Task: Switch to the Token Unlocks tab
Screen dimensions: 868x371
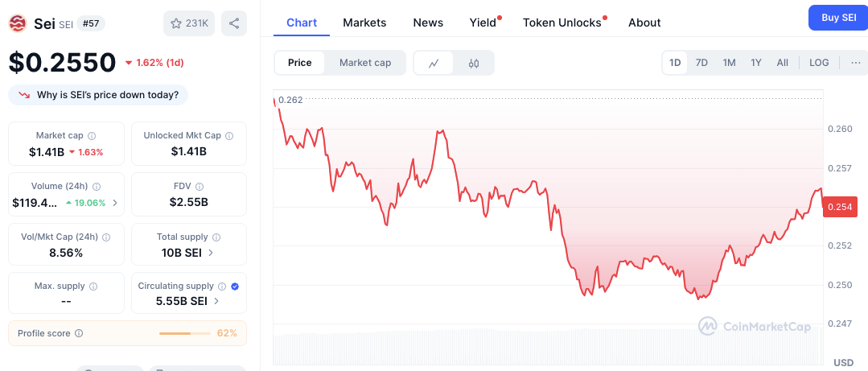Action: point(562,23)
